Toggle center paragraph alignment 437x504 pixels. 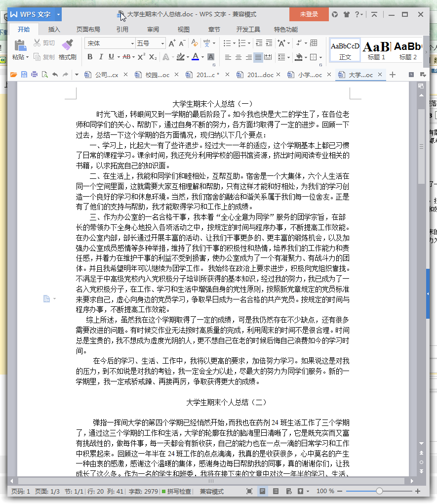pyautogui.click(x=238, y=58)
